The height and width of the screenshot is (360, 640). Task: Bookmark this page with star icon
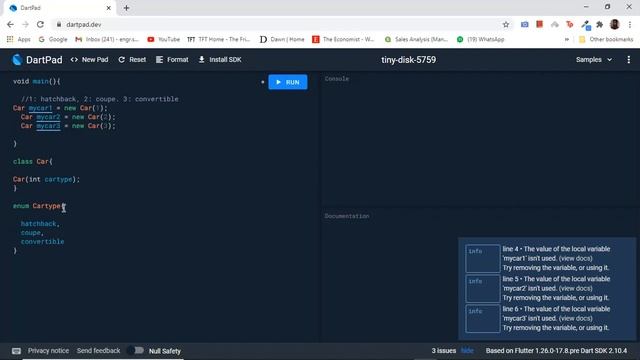(x=506, y=24)
